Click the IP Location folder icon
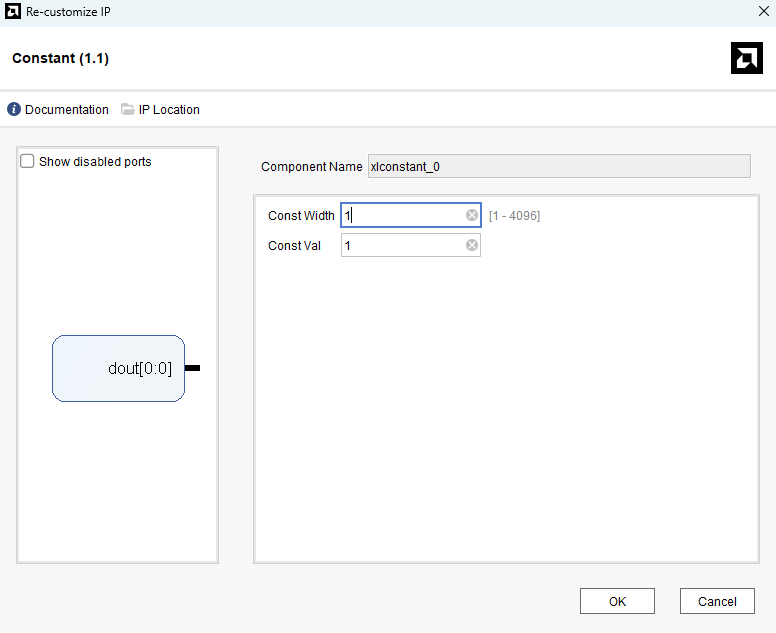 (128, 110)
